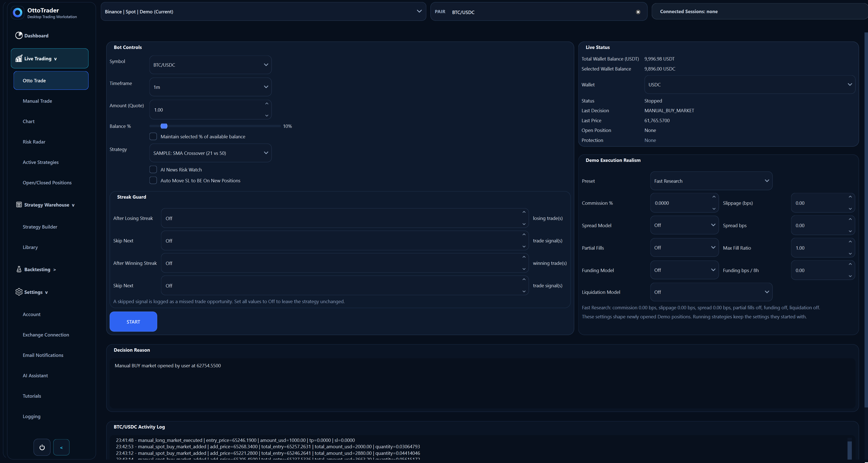Screen dimensions: 868x463
Task: Open the Preset Fast Research dropdown
Action: [x=711, y=181]
